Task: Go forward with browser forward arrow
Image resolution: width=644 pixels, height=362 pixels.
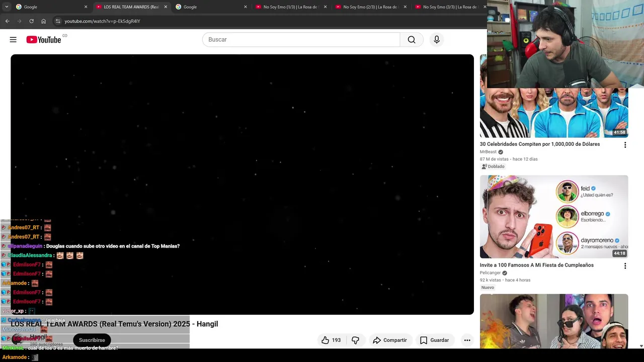Action: (x=19, y=21)
